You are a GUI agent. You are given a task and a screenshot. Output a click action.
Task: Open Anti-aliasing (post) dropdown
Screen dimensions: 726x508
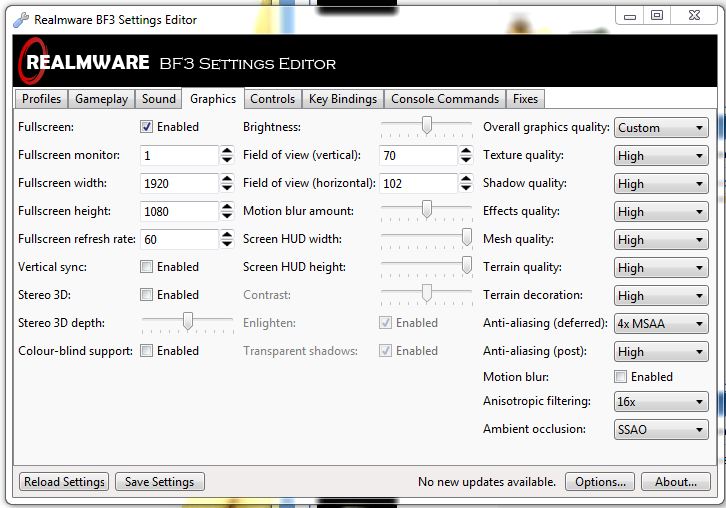tap(661, 351)
